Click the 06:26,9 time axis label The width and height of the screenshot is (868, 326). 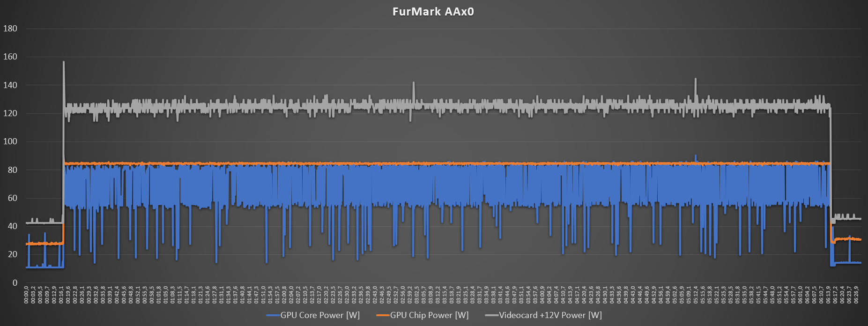(x=857, y=295)
